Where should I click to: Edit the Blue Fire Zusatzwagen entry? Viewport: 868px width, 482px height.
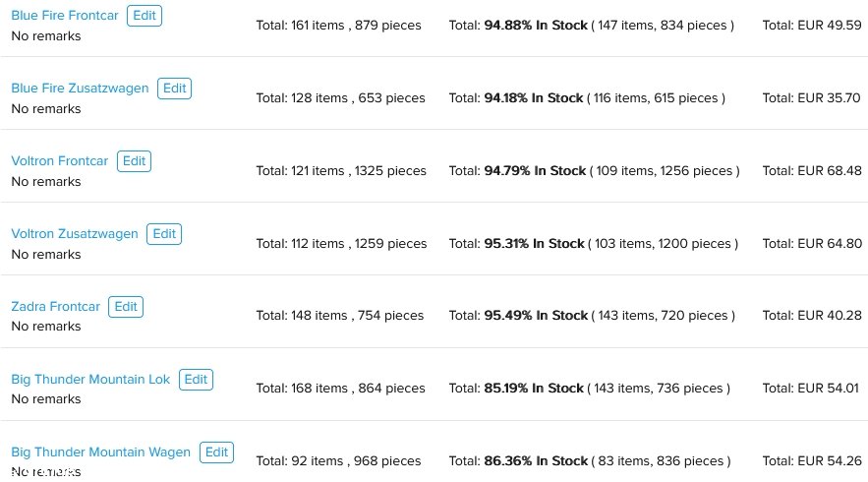pos(174,89)
